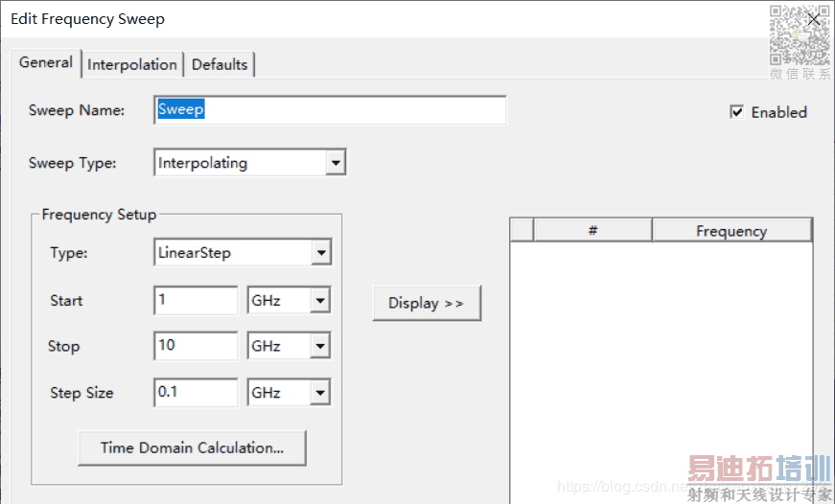This screenshot has height=504, width=835.
Task: Click the Display >> button
Action: click(x=426, y=303)
